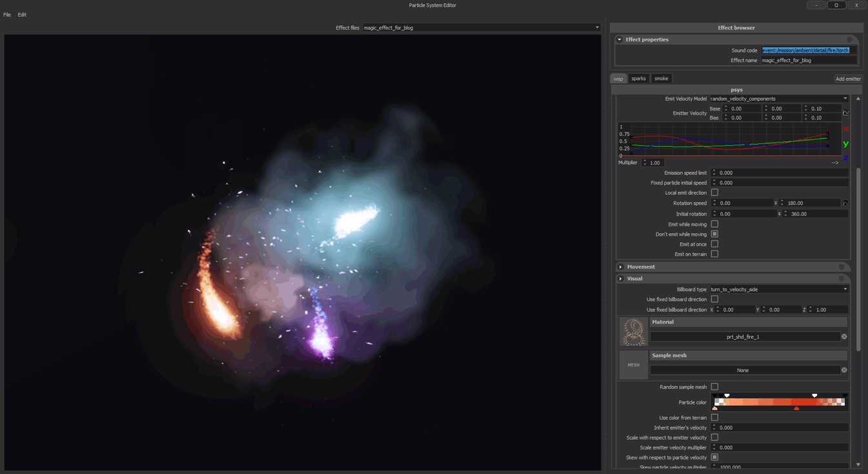This screenshot has height=474, width=868.
Task: Click the Rotation speed curve icon
Action: coord(845,203)
